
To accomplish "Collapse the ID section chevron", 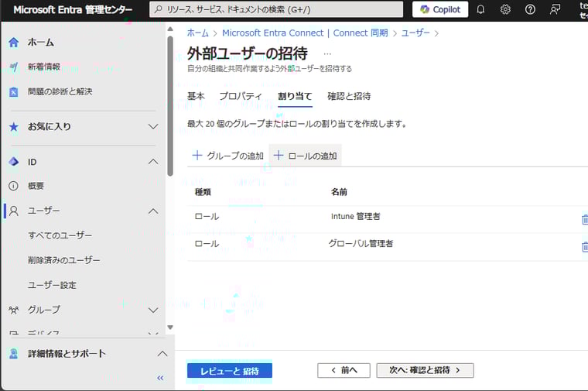I will pos(153,162).
